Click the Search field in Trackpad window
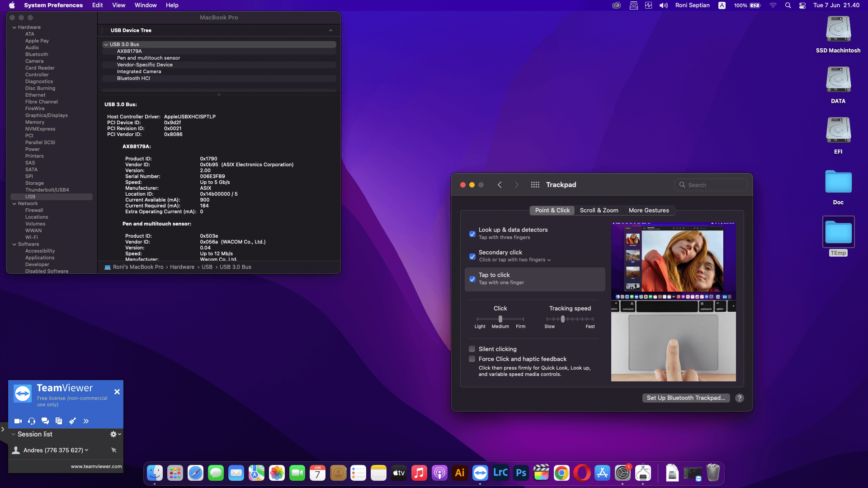868x488 pixels. point(711,185)
